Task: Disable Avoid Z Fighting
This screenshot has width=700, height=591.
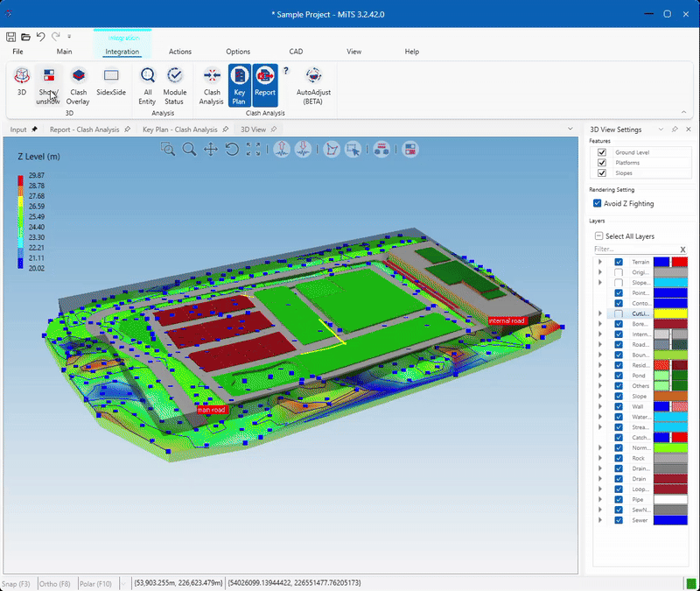Action: coord(598,203)
